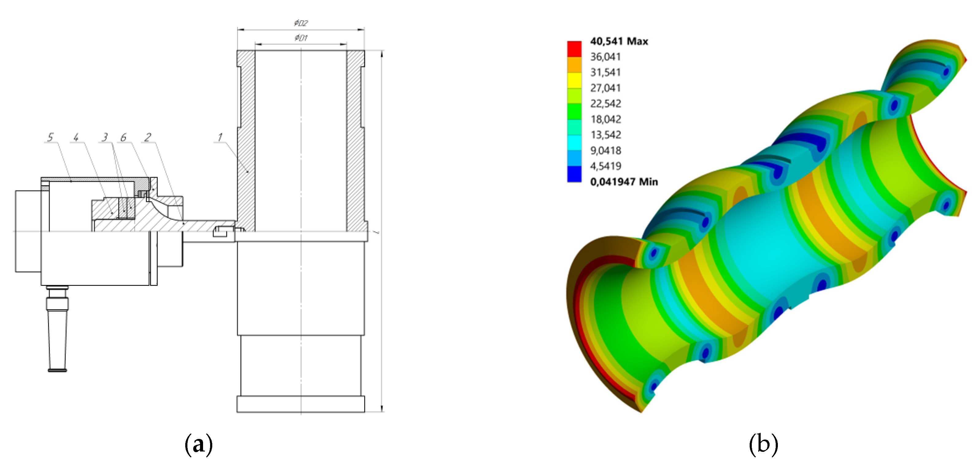Click part label 2 in drawing
Screen dimensions: 980x469
148,137
